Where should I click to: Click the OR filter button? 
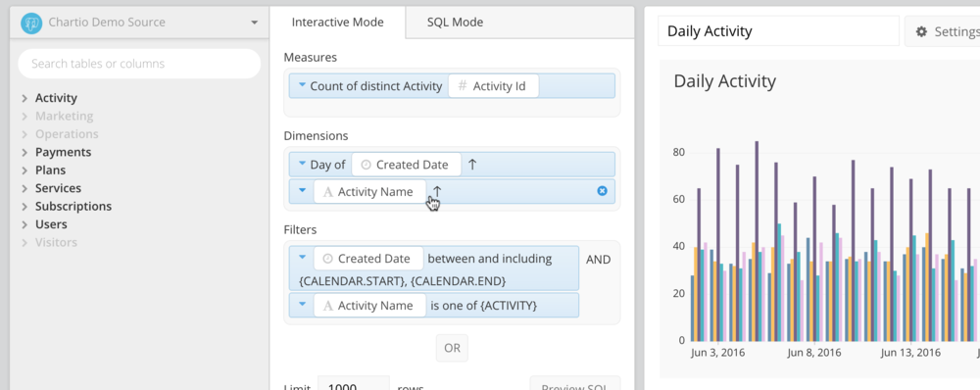452,348
